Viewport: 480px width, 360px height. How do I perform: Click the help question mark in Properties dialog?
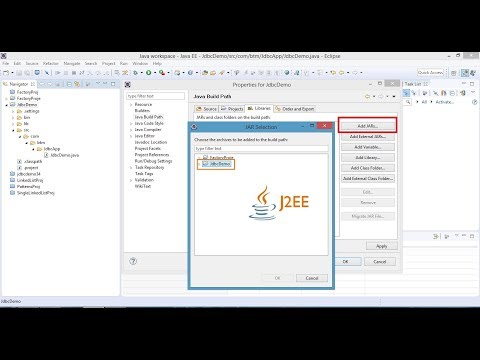133,261
